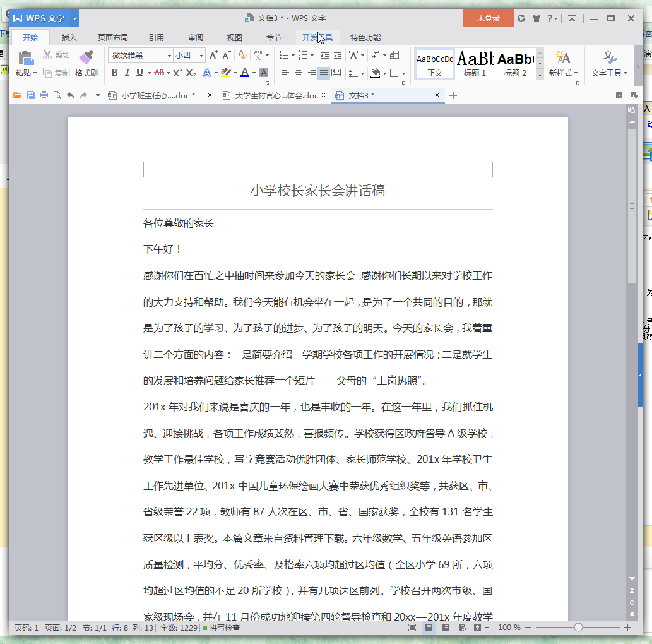652x644 pixels.
Task: Expand the borders dropdown arrow
Action: 403,74
